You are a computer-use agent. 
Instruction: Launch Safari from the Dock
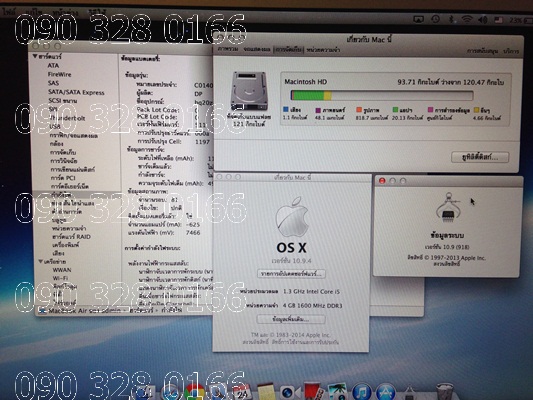point(171,393)
